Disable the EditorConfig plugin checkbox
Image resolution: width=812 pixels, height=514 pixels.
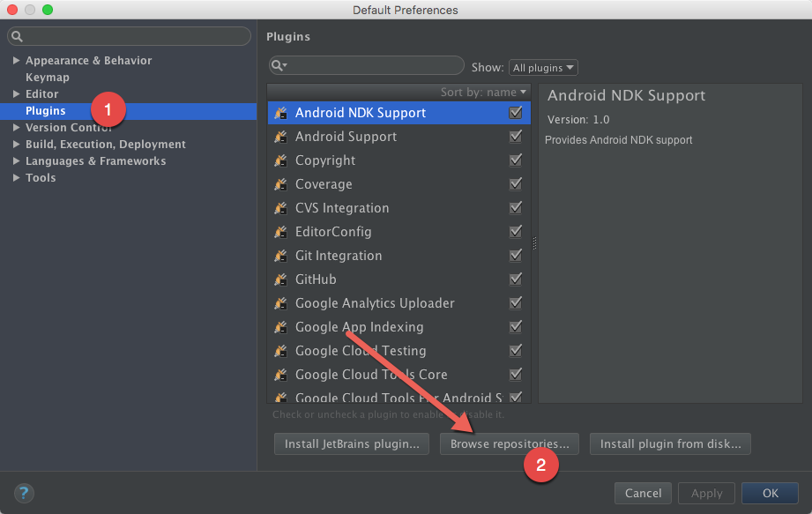click(x=516, y=232)
